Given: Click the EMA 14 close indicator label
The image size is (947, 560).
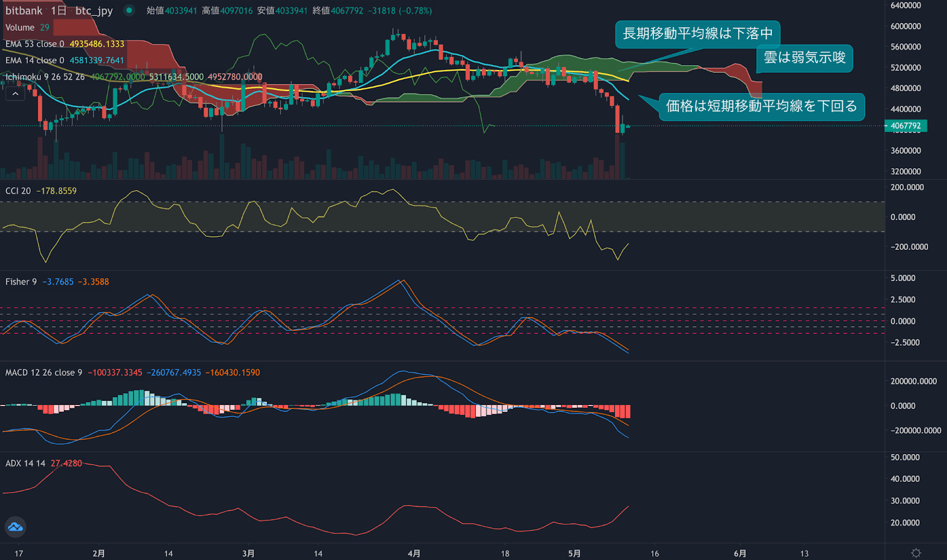Looking at the screenshot, I should 35,60.
